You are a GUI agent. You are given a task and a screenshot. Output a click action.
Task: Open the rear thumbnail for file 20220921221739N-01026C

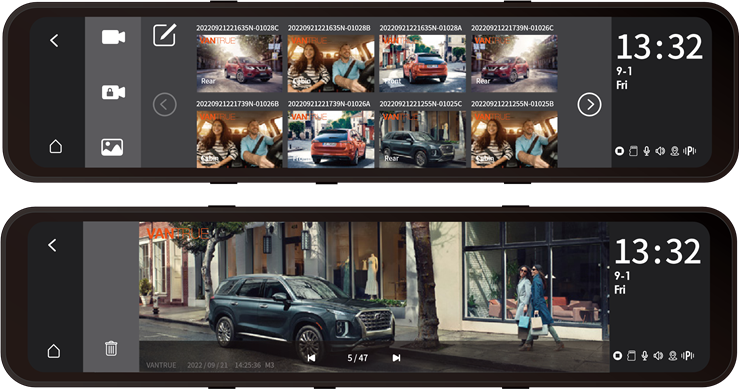point(514,63)
